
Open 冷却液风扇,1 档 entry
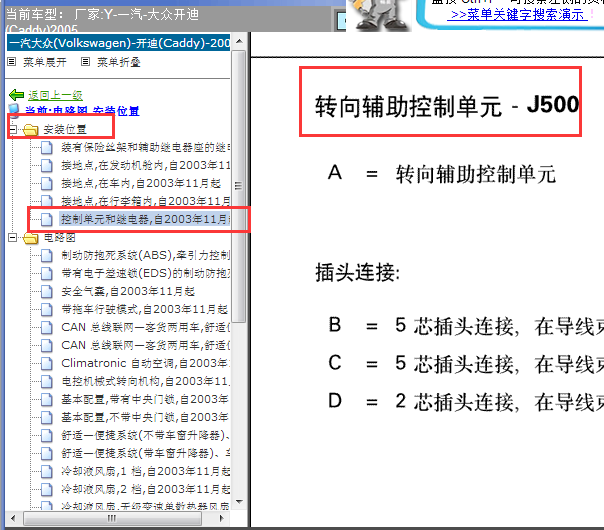145,471
